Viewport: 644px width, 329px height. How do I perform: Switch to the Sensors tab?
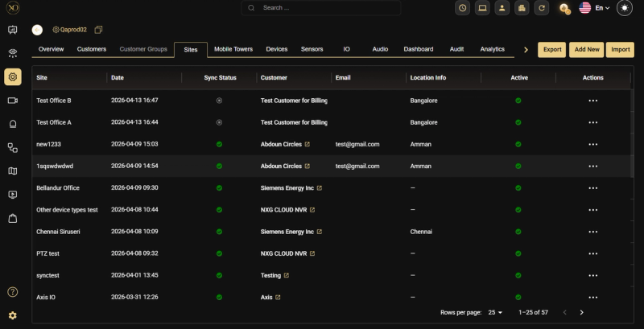pyautogui.click(x=312, y=49)
